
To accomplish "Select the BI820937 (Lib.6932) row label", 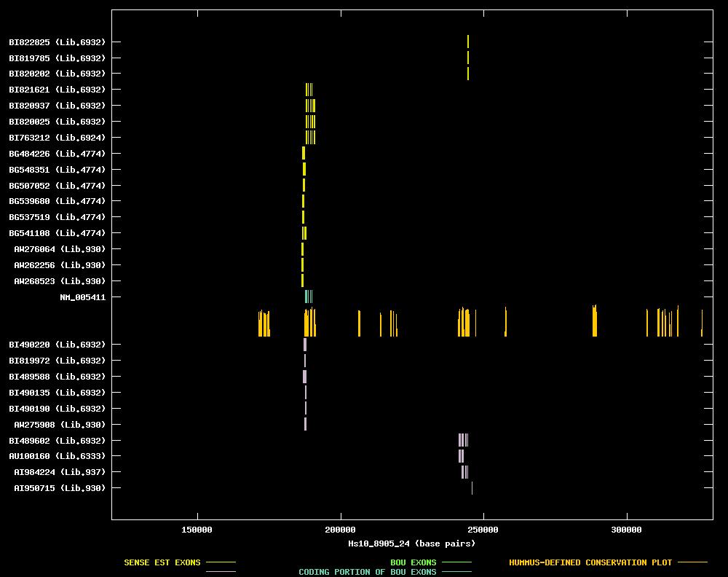I will pyautogui.click(x=57, y=106).
